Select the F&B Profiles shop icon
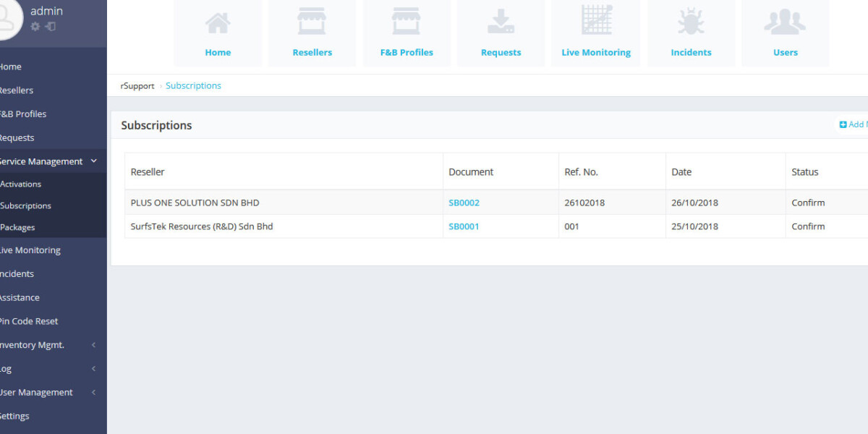Image resolution: width=868 pixels, height=434 pixels. [407, 23]
